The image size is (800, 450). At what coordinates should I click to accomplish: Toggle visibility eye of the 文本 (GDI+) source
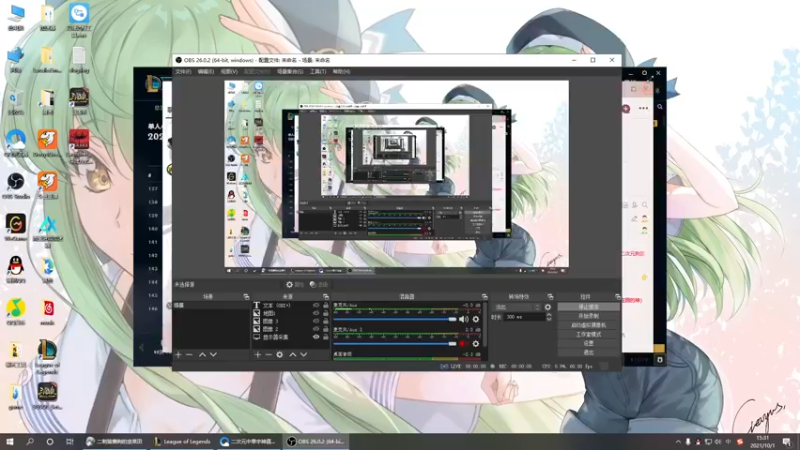pyautogui.click(x=316, y=305)
